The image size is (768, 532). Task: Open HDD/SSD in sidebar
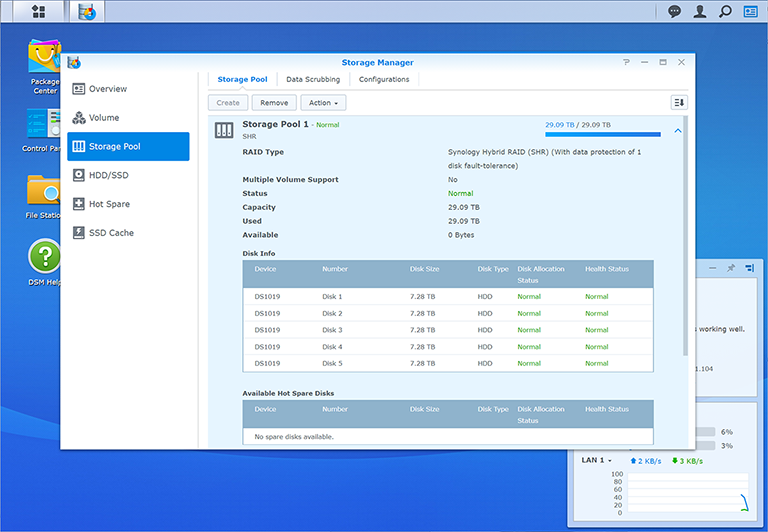pyautogui.click(x=128, y=175)
